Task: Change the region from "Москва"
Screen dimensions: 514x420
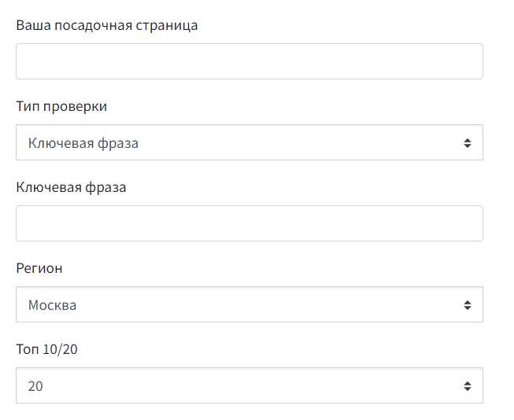Action: point(249,305)
